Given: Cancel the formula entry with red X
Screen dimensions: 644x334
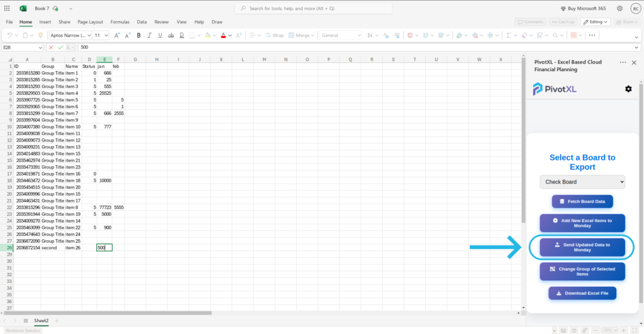Looking at the screenshot, I should pos(51,47).
